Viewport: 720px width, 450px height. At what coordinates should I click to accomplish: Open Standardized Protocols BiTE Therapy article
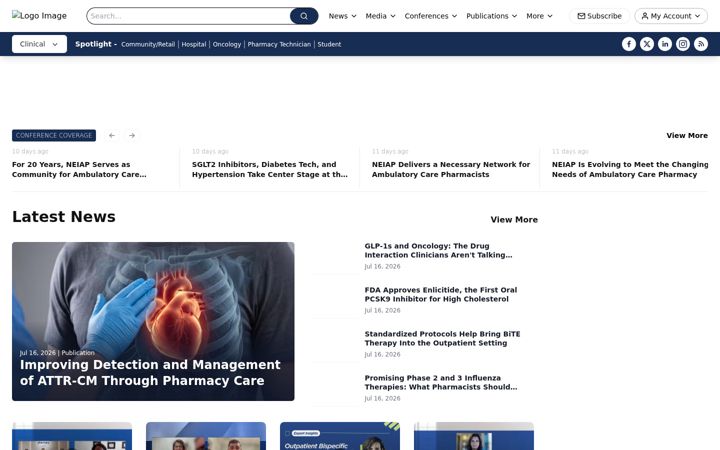pyautogui.click(x=442, y=338)
